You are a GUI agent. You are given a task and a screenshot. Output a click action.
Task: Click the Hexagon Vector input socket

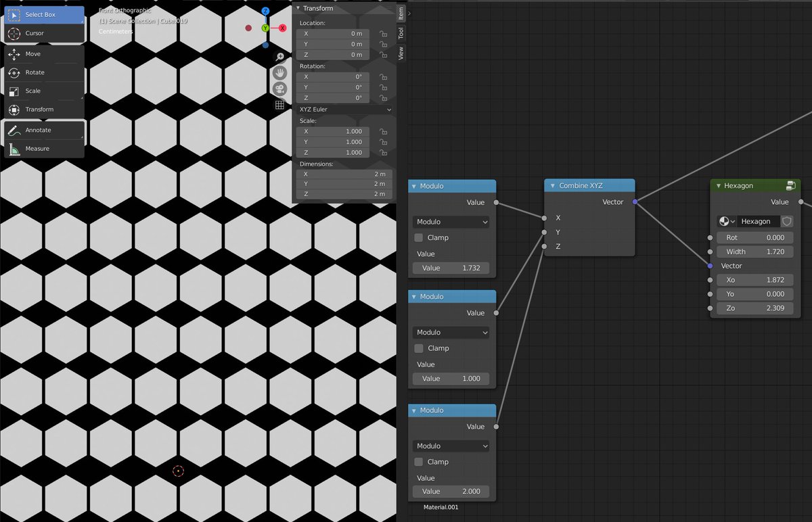coord(710,266)
